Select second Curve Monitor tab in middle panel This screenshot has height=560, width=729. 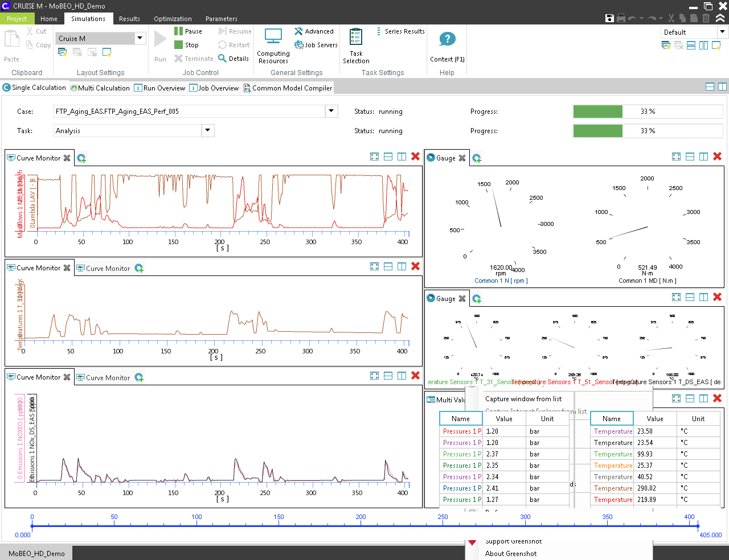point(103,268)
